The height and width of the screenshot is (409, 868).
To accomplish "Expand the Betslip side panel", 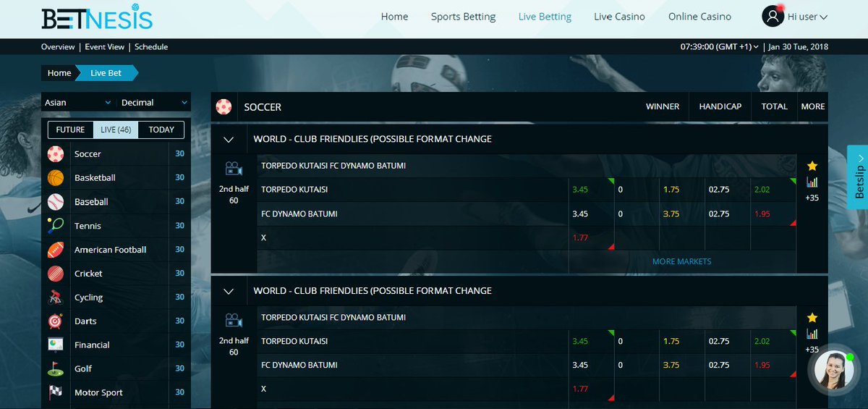I will pyautogui.click(x=859, y=176).
